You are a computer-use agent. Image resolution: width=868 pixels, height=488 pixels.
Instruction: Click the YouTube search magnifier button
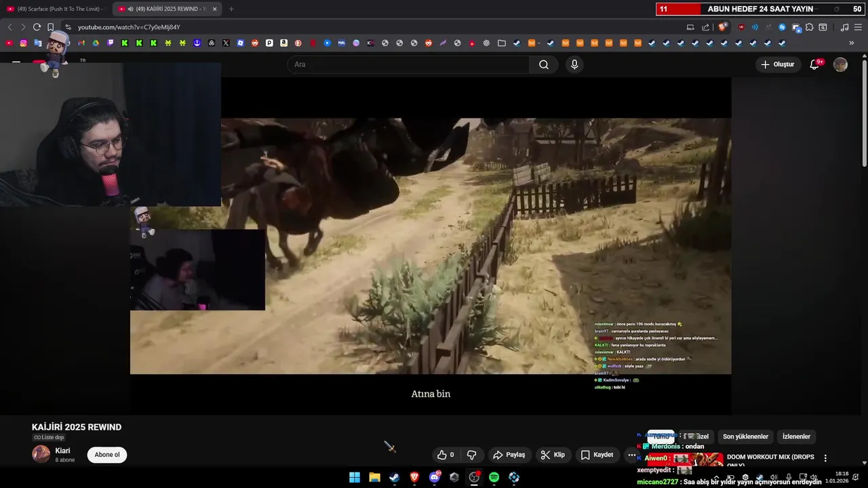[x=544, y=64]
